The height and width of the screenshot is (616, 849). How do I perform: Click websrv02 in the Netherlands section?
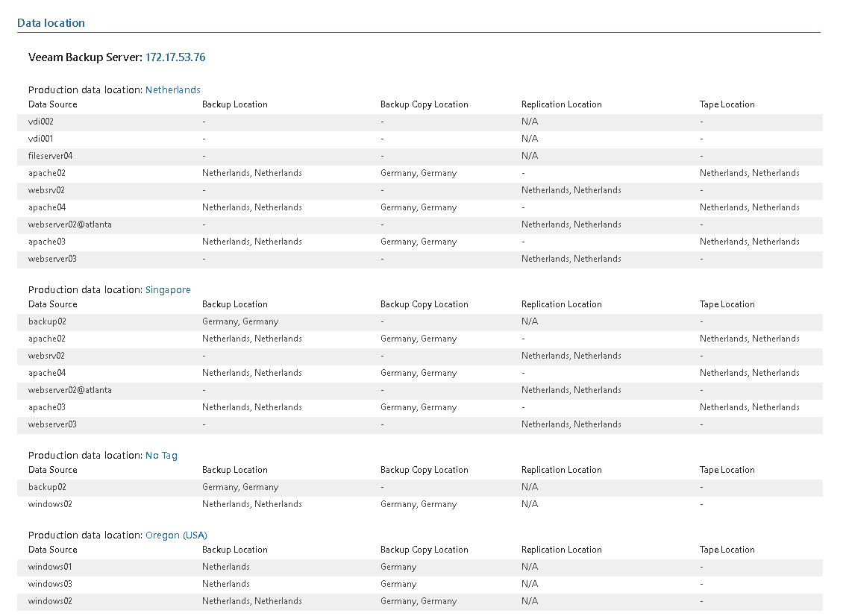[46, 190]
